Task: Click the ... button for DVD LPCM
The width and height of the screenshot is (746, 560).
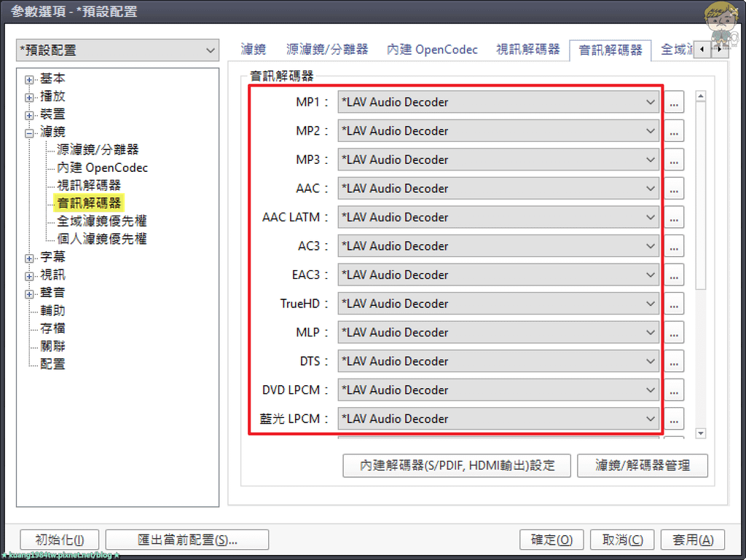Action: tap(674, 390)
